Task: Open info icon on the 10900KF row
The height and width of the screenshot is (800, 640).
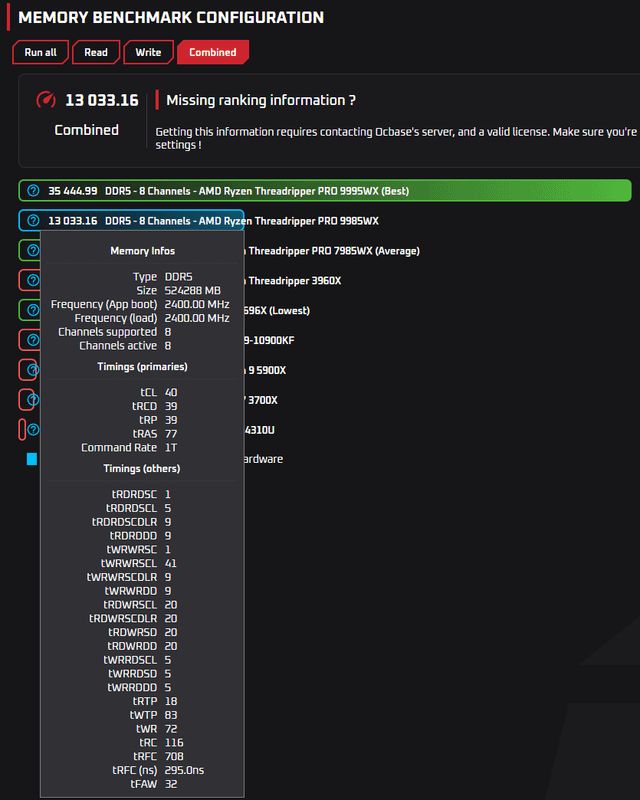Action: point(32,340)
